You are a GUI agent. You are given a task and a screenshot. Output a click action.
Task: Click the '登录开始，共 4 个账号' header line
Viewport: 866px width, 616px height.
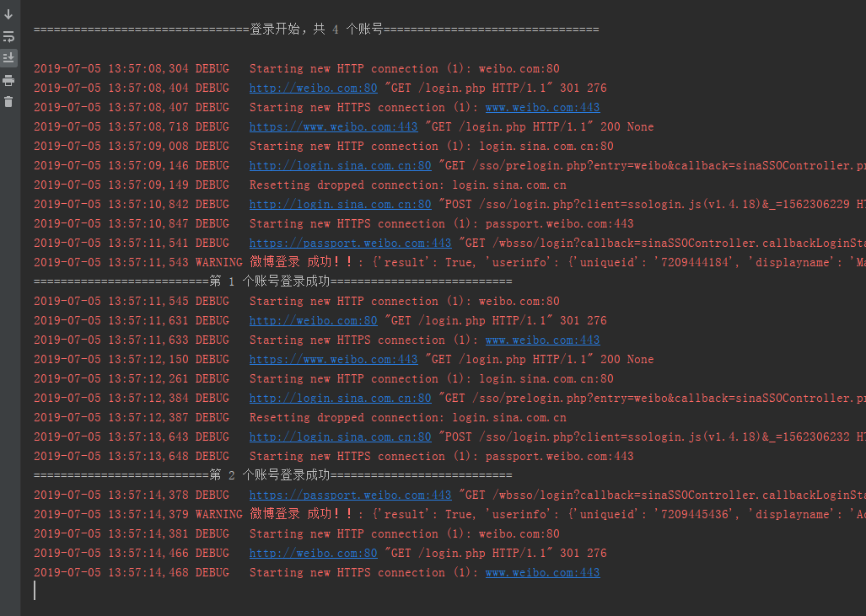316,29
